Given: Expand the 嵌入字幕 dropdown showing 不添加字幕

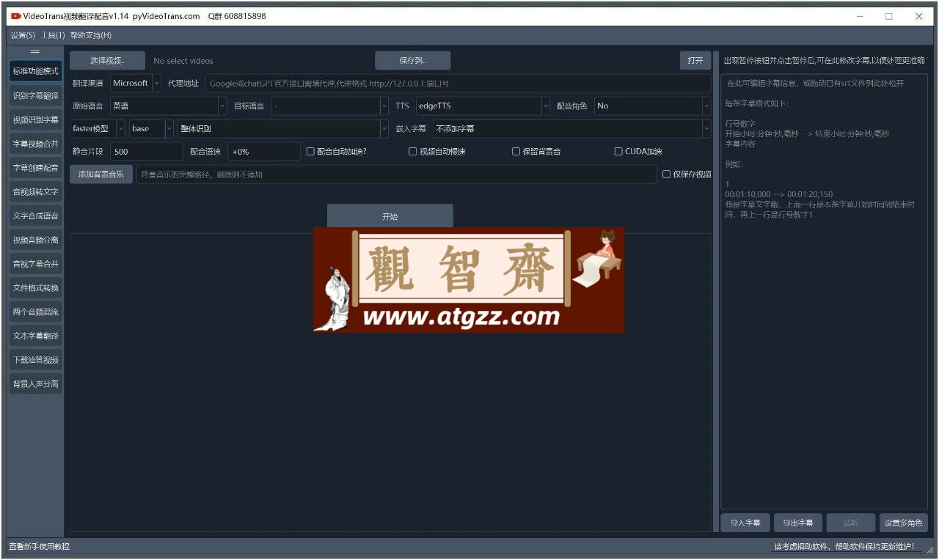Looking at the screenshot, I should (x=571, y=128).
